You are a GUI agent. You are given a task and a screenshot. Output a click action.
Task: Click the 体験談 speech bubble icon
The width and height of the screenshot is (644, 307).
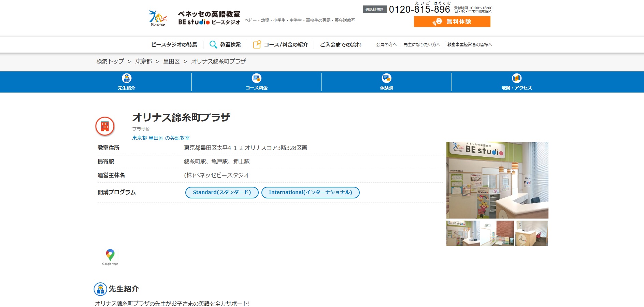coord(387,78)
